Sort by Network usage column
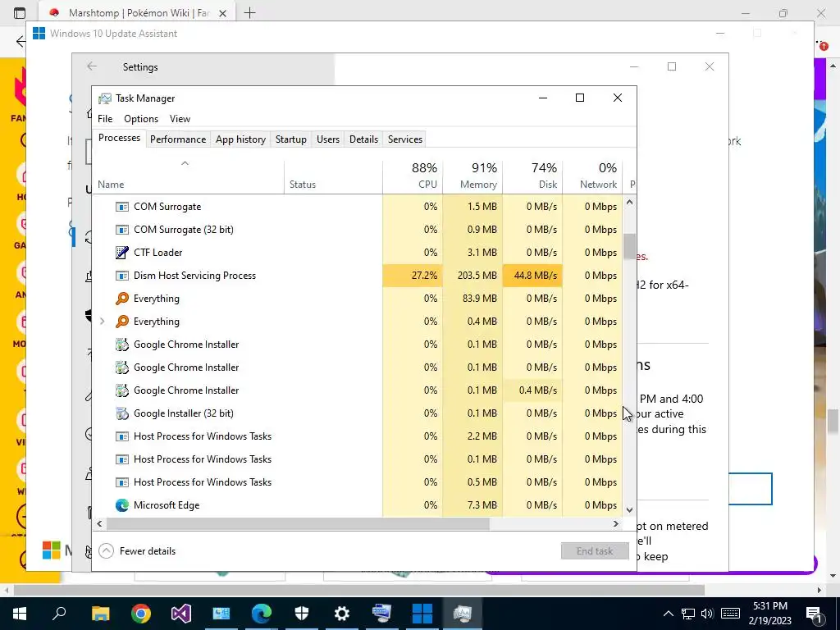Image resolution: width=840 pixels, height=630 pixels. click(592, 176)
